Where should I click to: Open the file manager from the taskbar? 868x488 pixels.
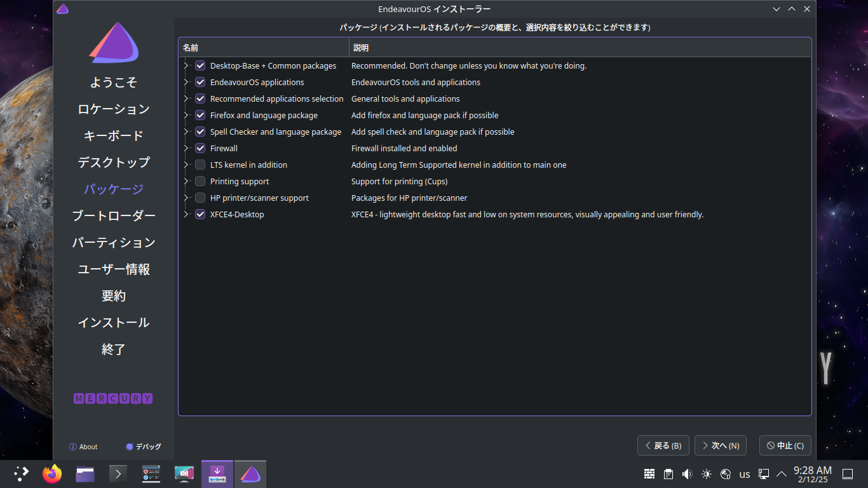tap(85, 473)
